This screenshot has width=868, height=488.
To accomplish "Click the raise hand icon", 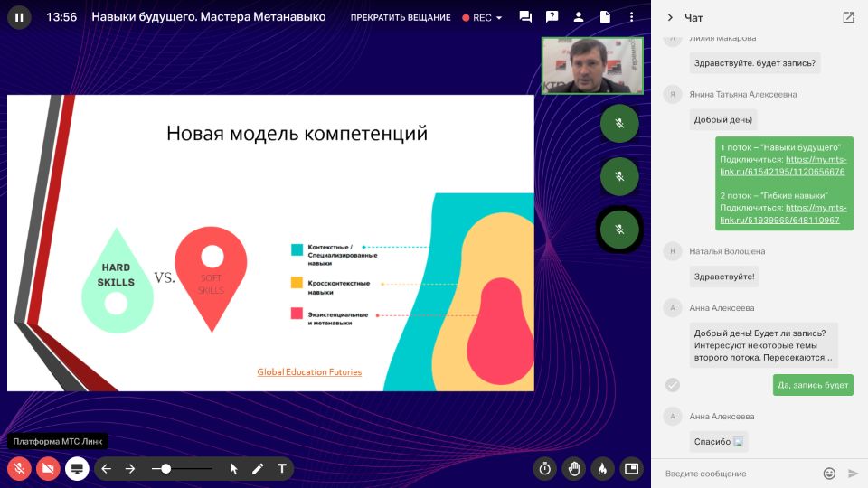I will (574, 469).
